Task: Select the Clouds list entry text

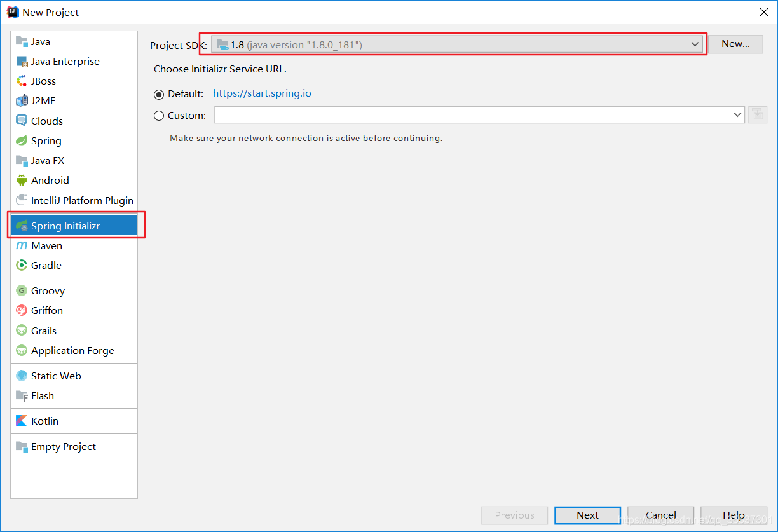Action: click(47, 121)
